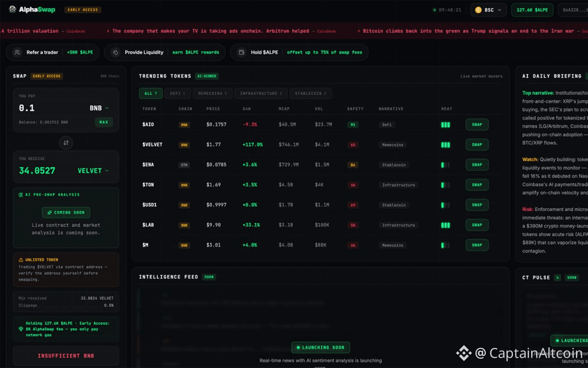This screenshot has height=368, width=588.
Task: Click the BSC coin icon in header
Action: point(478,10)
